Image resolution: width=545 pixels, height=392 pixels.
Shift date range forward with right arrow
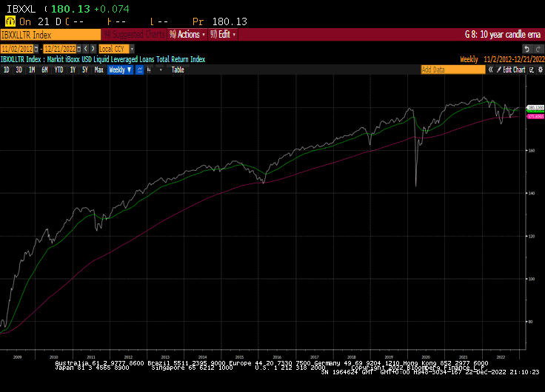coord(93,49)
